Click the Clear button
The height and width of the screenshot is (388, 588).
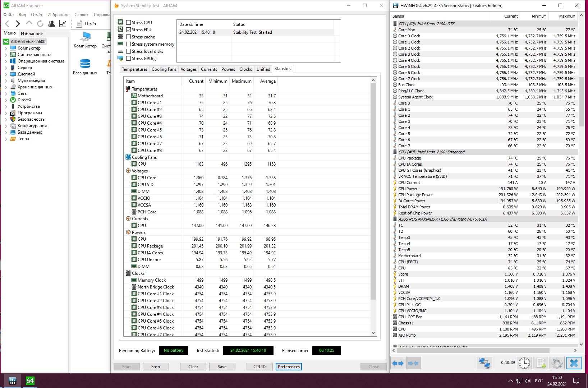(193, 367)
